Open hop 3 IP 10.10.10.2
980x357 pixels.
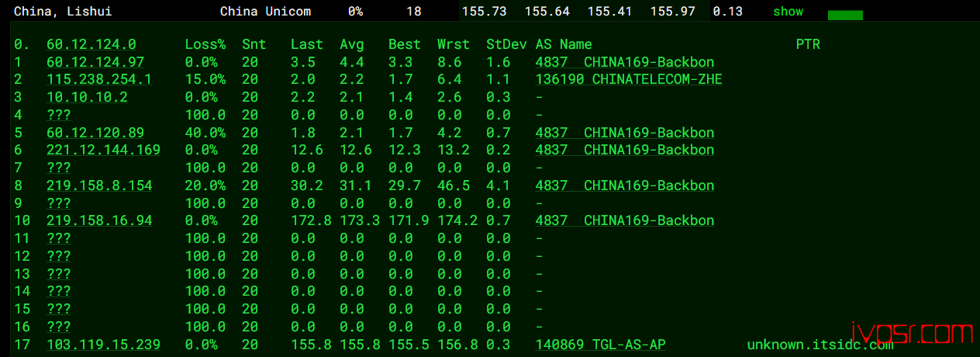coord(87,97)
